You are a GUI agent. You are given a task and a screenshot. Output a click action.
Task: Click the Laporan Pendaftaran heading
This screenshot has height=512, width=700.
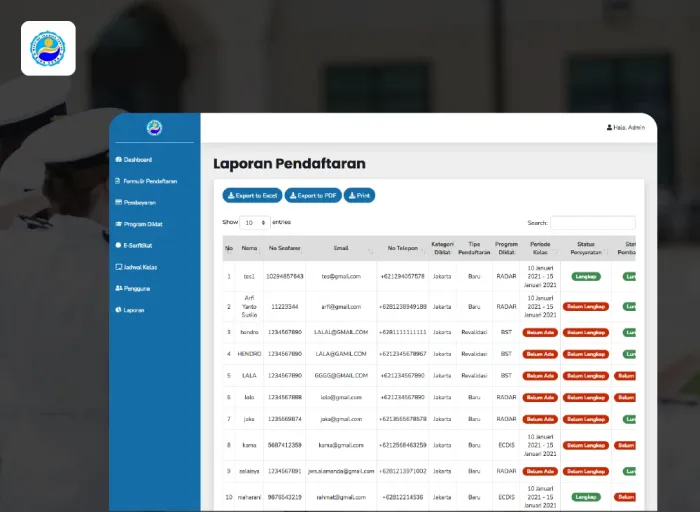[x=289, y=164]
